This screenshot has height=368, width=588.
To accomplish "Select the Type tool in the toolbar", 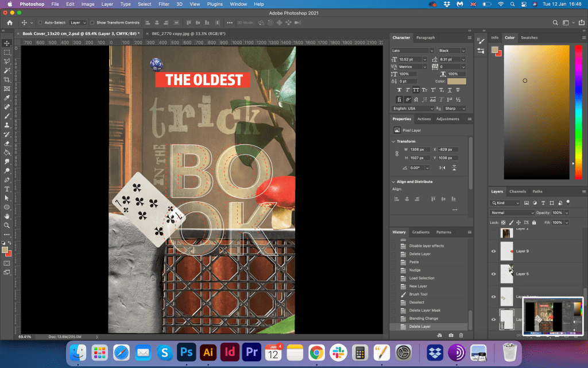I will tap(7, 189).
